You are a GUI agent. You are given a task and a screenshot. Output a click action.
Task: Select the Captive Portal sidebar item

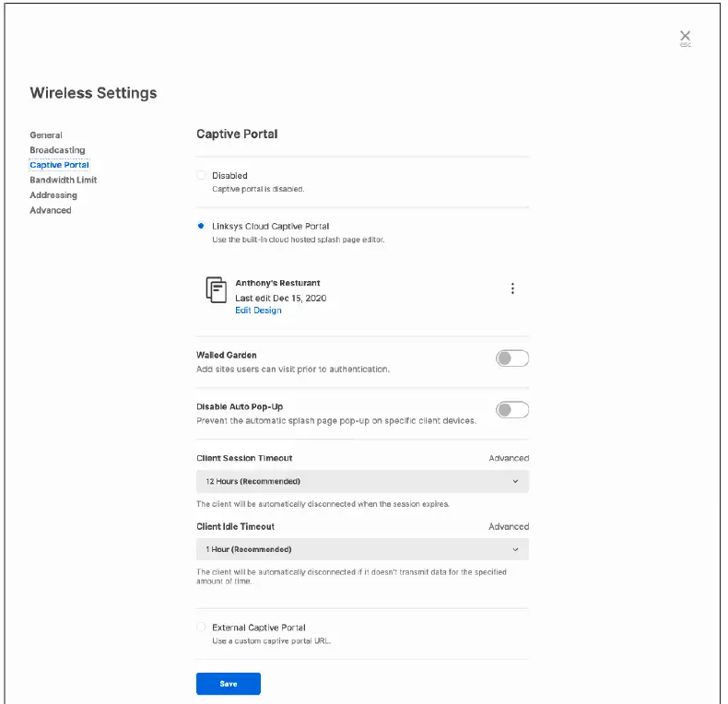[59, 165]
